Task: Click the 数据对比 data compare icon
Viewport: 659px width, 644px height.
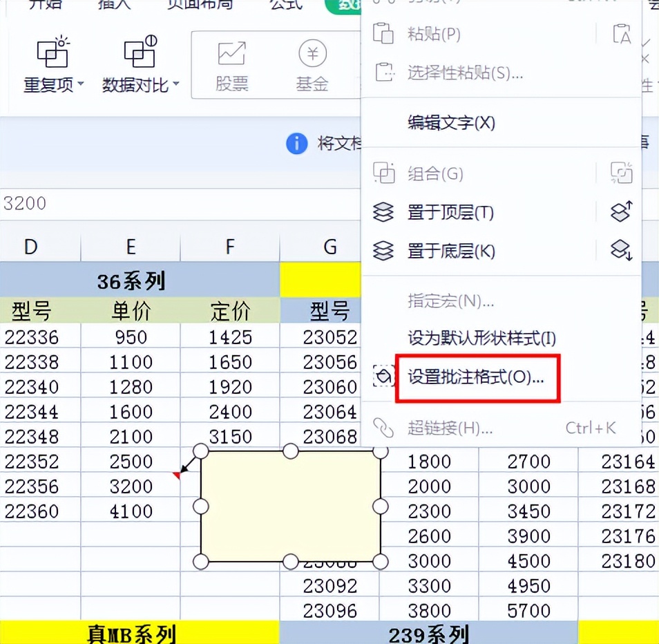Action: pos(140,52)
